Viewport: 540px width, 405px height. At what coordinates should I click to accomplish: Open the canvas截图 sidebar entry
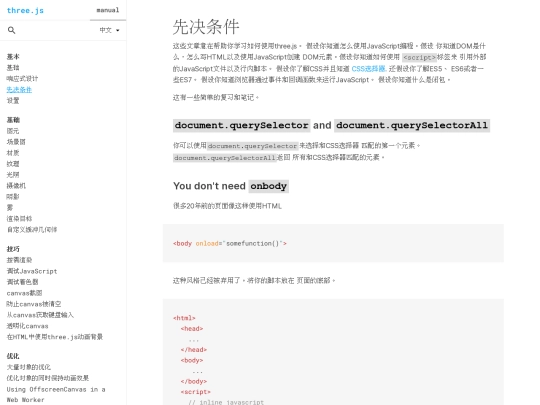24,293
